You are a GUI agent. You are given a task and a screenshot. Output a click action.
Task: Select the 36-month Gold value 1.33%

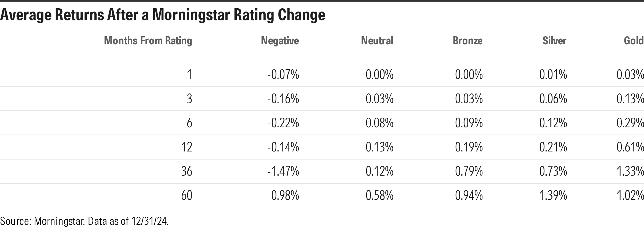pos(630,171)
